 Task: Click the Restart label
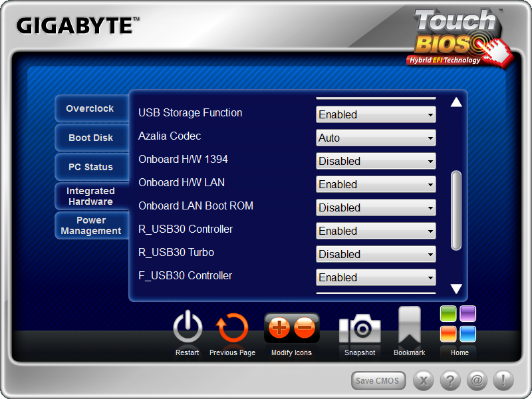pyautogui.click(x=188, y=352)
